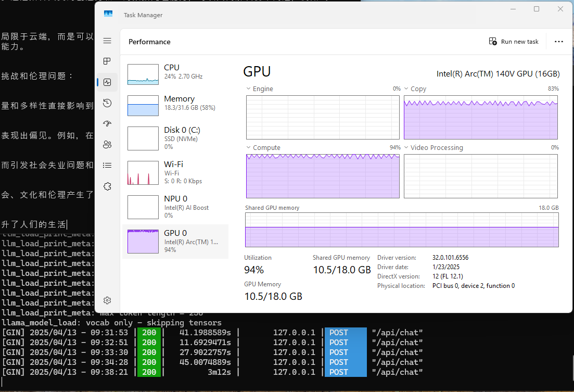574x392 pixels.
Task: Open the Copy graph dropdown chevron
Action: pos(406,88)
